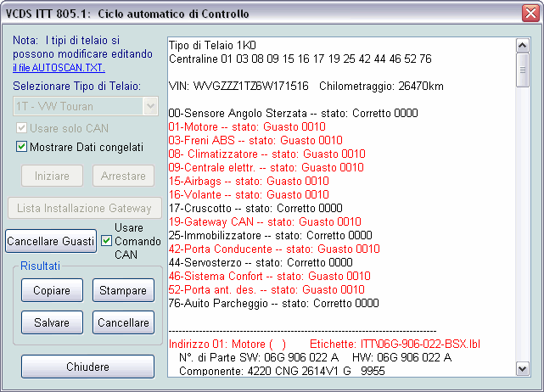Select the '09-Centrale elettr.' status line
The image size is (544, 392).
[266, 167]
